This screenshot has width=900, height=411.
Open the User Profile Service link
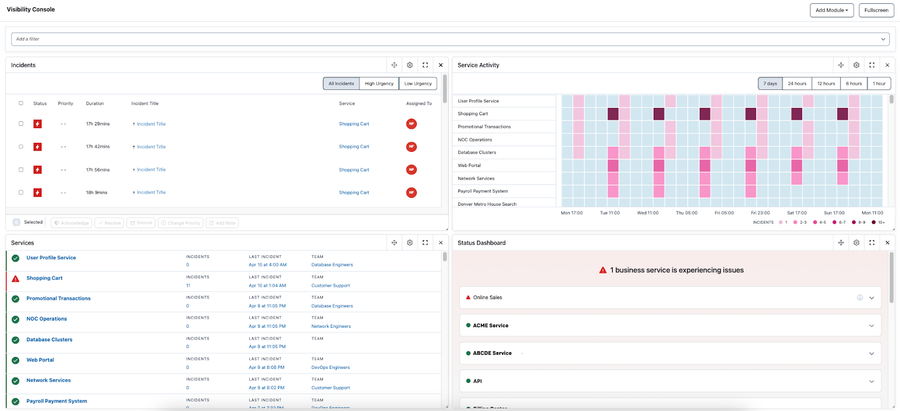pyautogui.click(x=51, y=258)
